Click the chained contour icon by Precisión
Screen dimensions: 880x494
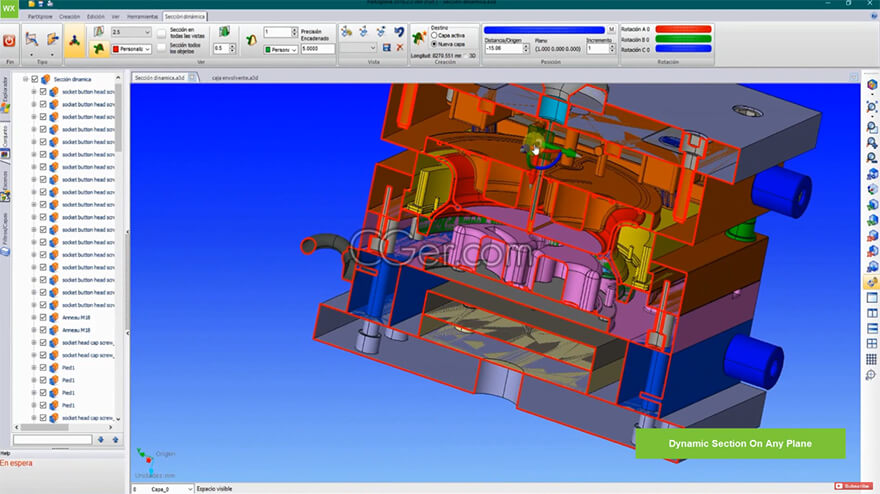click(251, 40)
